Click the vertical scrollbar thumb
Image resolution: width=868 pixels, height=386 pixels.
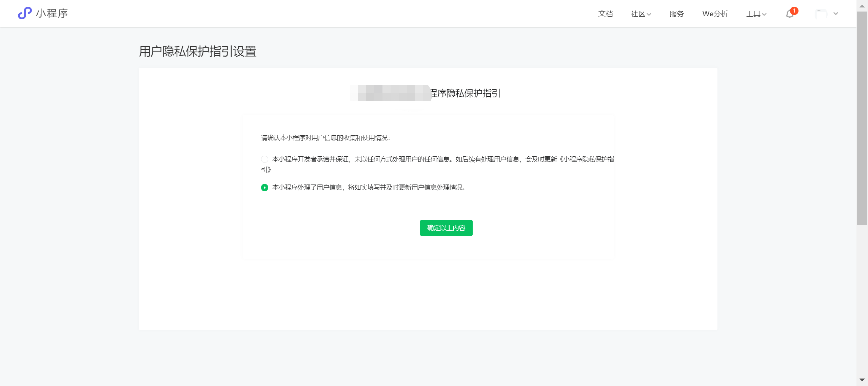[x=862, y=118]
